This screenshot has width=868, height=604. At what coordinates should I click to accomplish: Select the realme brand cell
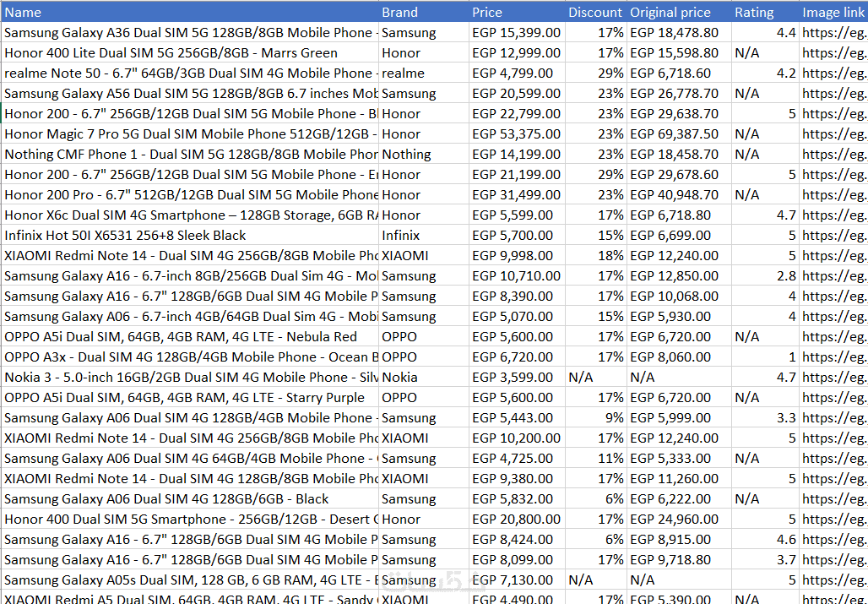(424, 73)
